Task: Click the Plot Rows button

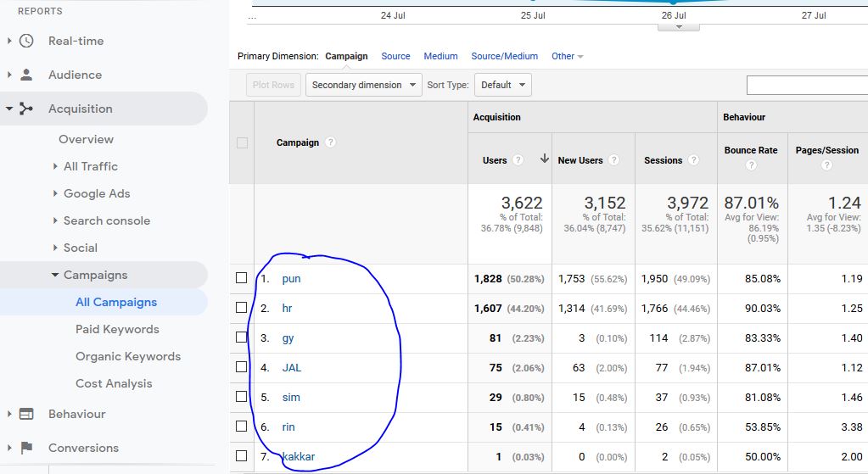Action: pyautogui.click(x=273, y=85)
